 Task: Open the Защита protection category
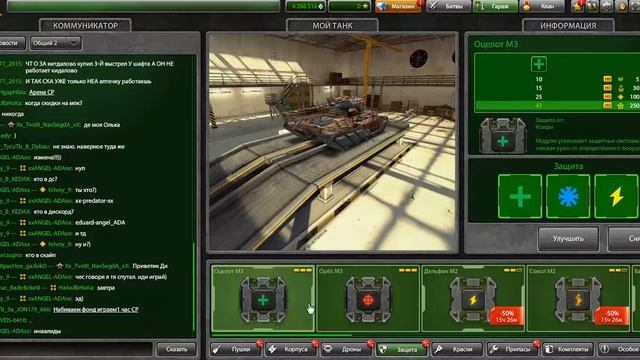402,349
